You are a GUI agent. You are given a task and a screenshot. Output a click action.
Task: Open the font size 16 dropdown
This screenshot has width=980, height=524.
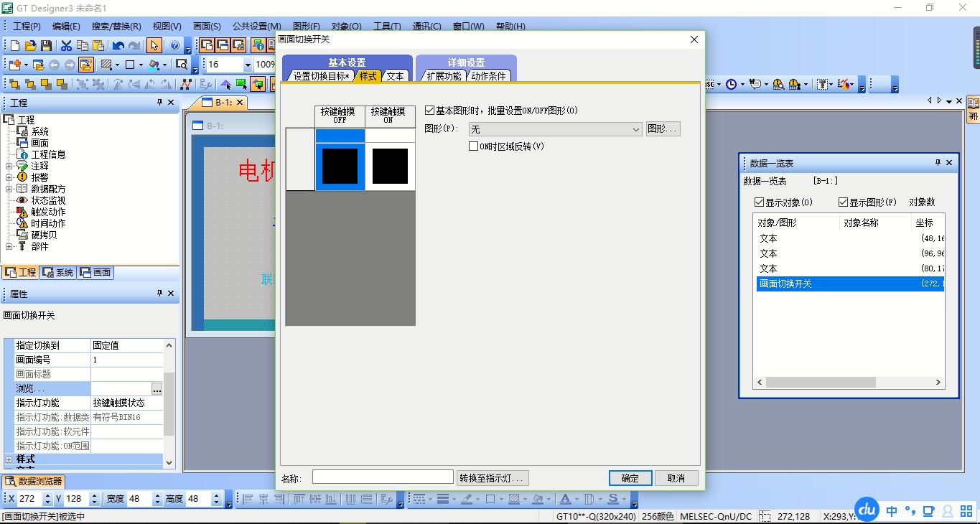tap(248, 65)
